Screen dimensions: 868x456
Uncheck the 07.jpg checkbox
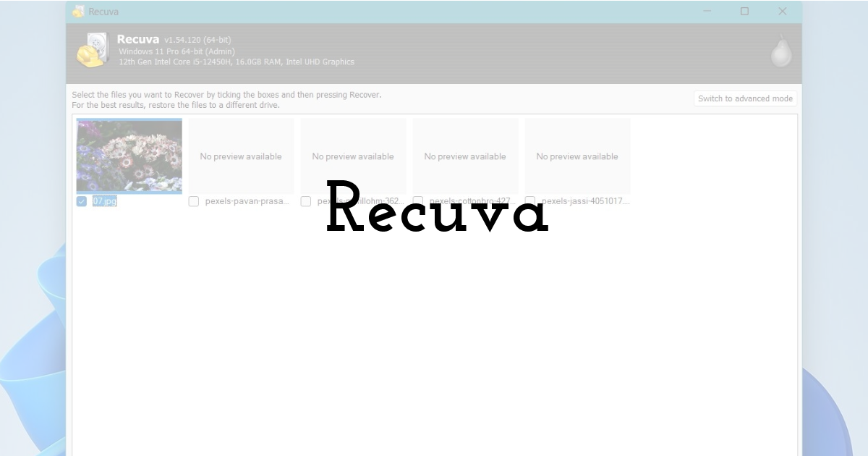(81, 200)
